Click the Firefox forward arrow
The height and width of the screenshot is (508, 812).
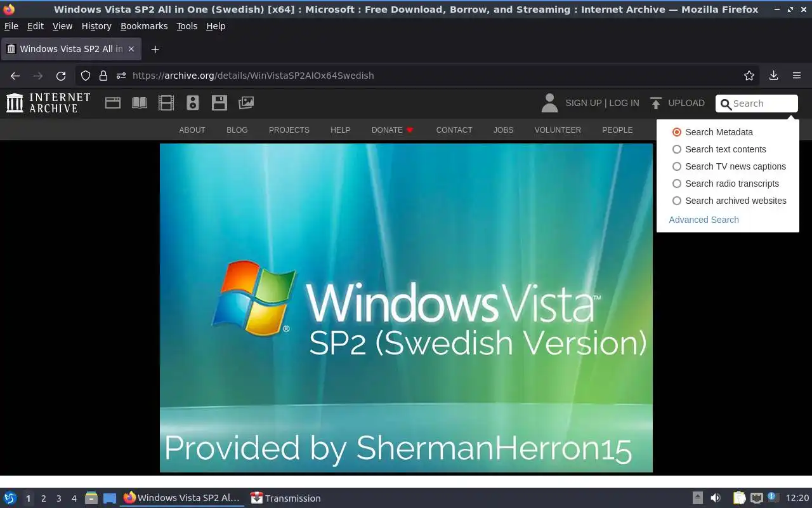pyautogui.click(x=38, y=76)
